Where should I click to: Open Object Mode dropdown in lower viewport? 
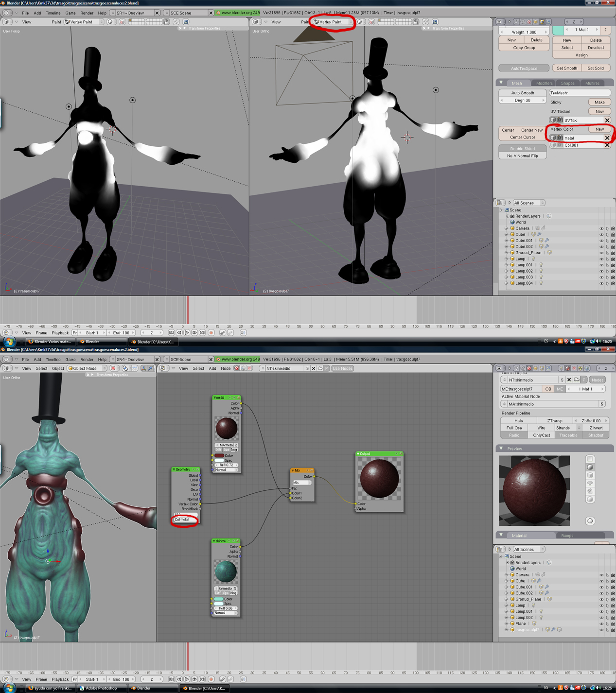pos(87,368)
